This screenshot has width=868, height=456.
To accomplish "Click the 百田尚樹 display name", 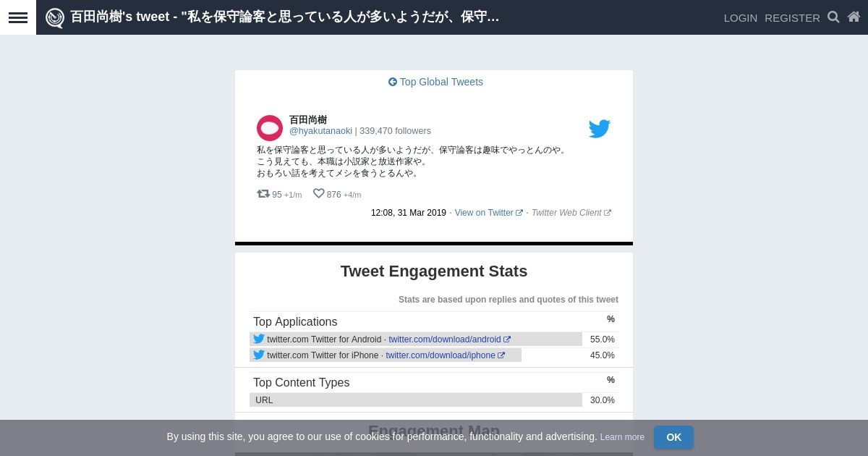I will pyautogui.click(x=308, y=119).
